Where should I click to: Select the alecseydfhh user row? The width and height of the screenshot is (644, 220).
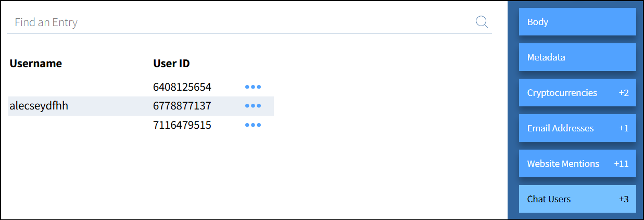click(x=39, y=106)
